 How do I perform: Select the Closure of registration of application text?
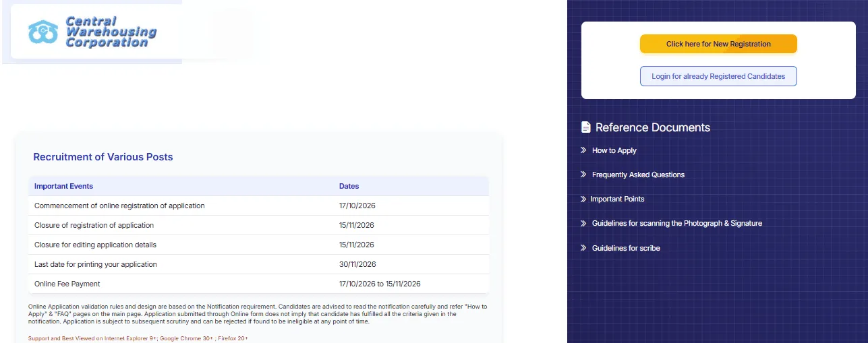coord(94,225)
